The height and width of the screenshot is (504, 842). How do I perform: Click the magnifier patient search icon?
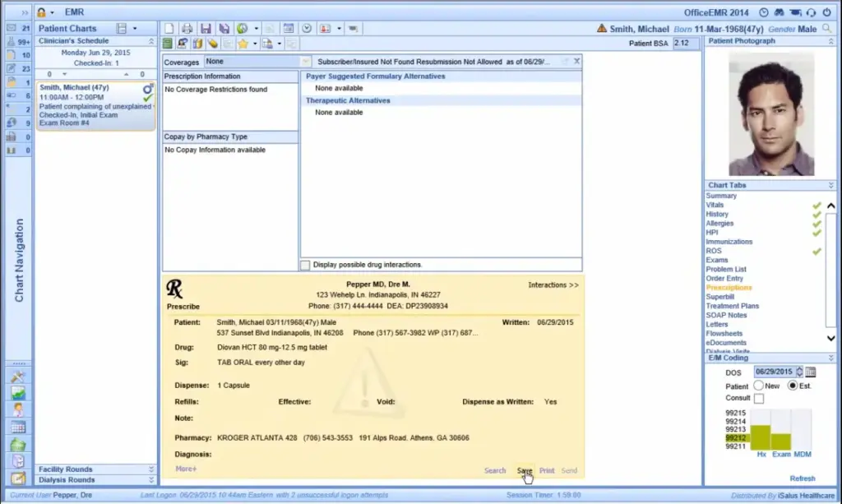coord(827,29)
